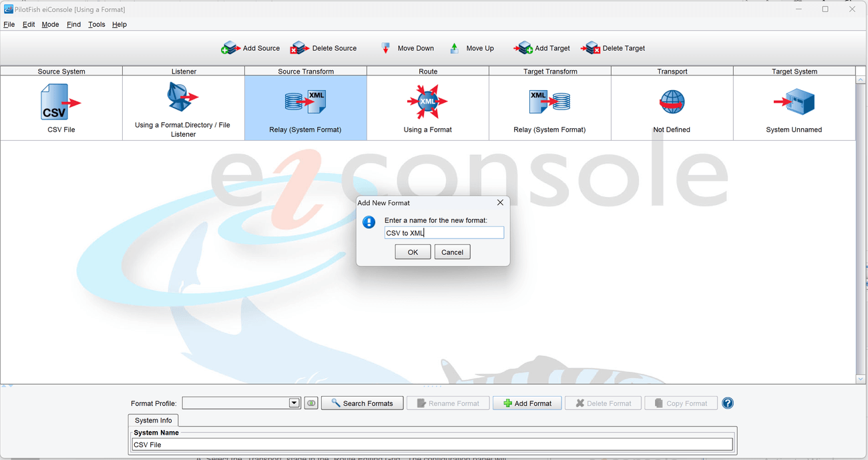Click the Move Up arrow icon

(454, 48)
